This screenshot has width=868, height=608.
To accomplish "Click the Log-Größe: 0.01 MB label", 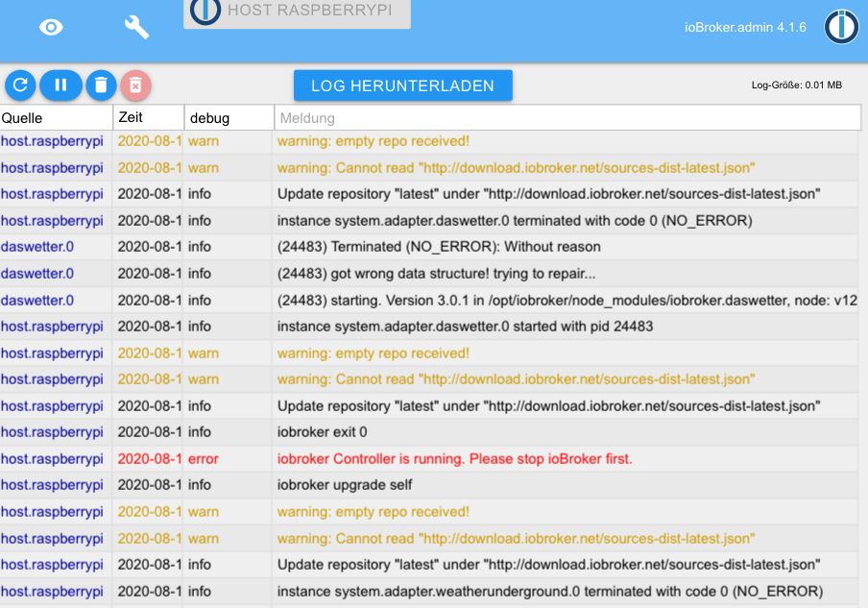I will click(797, 85).
